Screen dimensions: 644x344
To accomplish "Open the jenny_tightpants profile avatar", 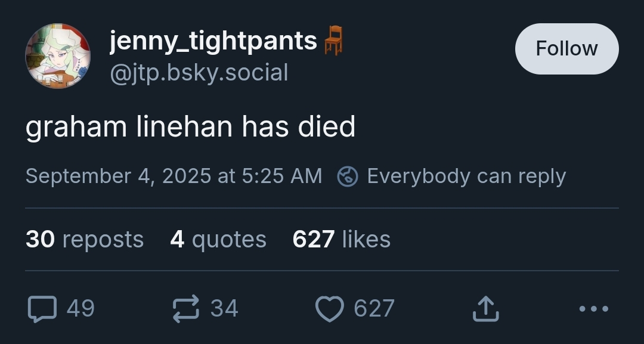I will [58, 56].
